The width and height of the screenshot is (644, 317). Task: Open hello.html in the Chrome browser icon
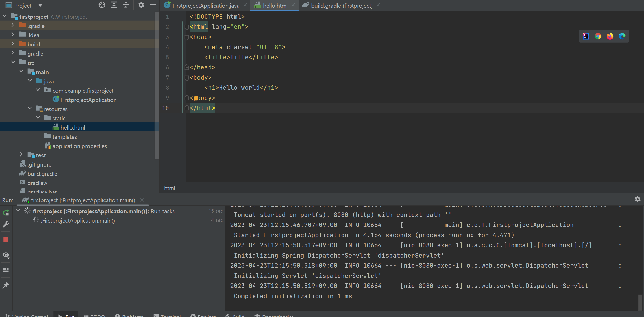click(598, 36)
